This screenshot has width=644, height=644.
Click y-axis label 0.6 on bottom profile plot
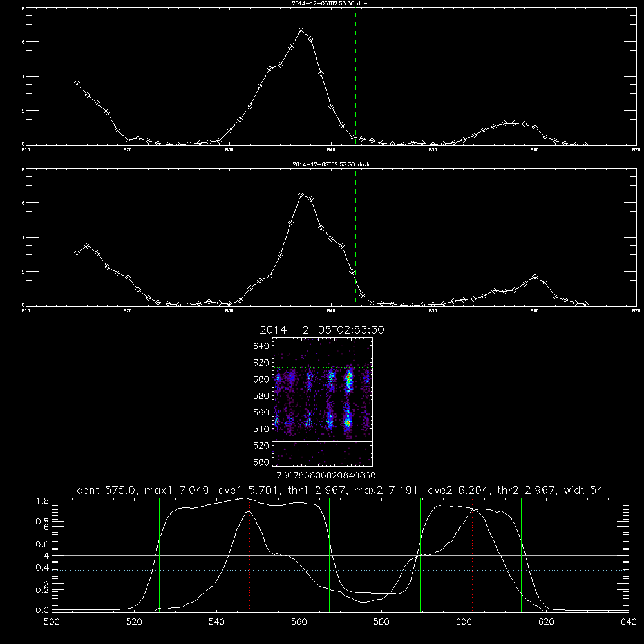tap(41, 544)
